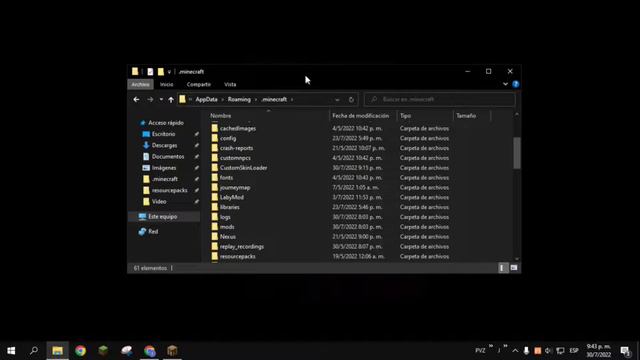The image size is (640, 360).
Task: Select the replay_recordings folder
Action: 242,247
